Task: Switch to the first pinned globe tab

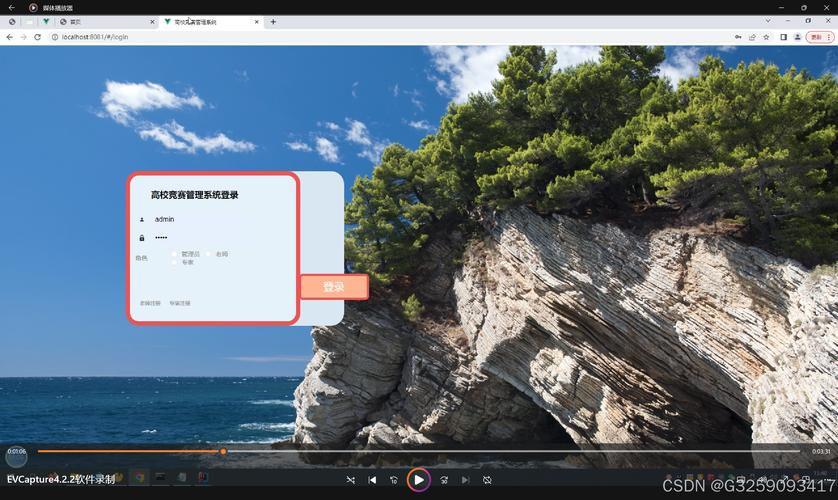Action: (12, 22)
